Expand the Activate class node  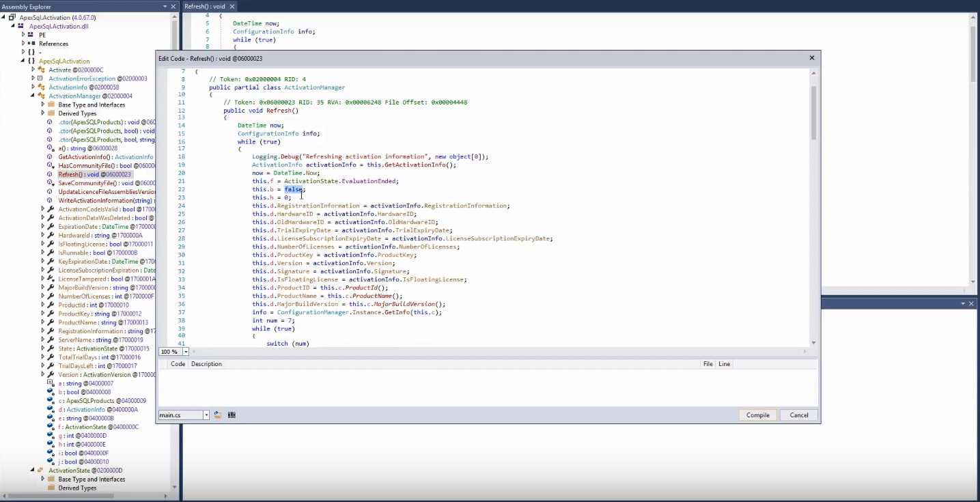click(x=33, y=70)
